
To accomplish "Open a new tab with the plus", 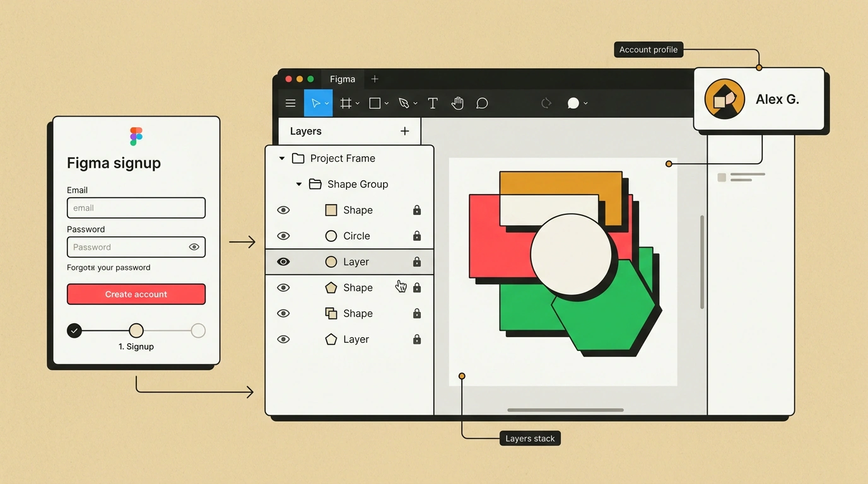I will click(375, 79).
